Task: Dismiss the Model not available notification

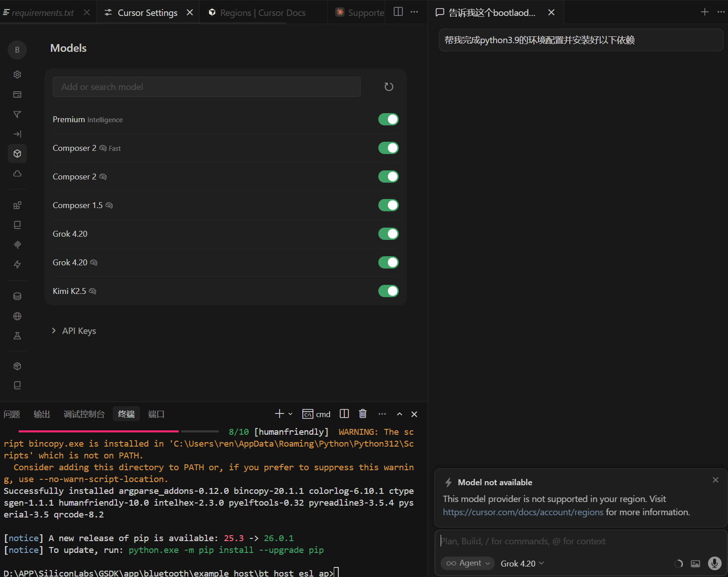Action: (715, 480)
